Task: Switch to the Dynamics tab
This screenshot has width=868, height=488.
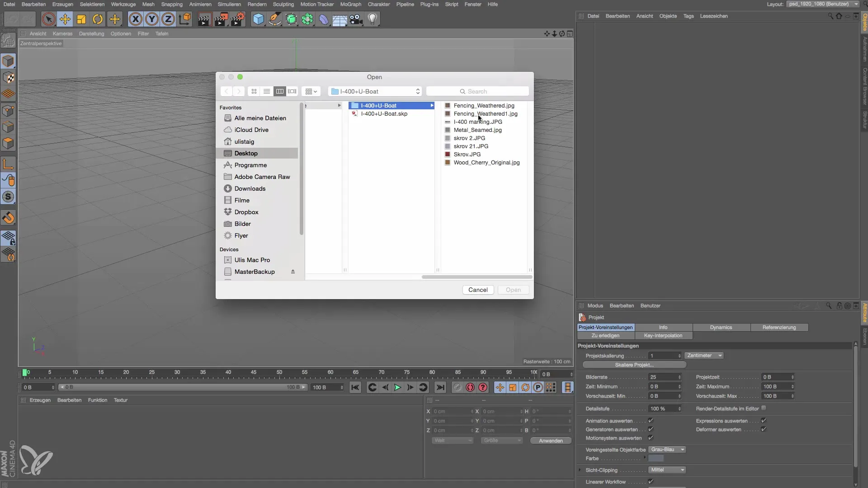Action: (721, 327)
